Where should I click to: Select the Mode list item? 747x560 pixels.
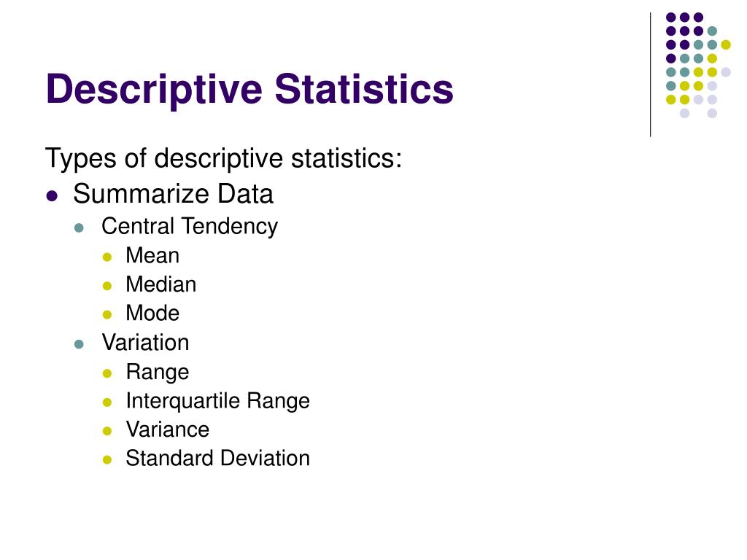click(x=152, y=314)
